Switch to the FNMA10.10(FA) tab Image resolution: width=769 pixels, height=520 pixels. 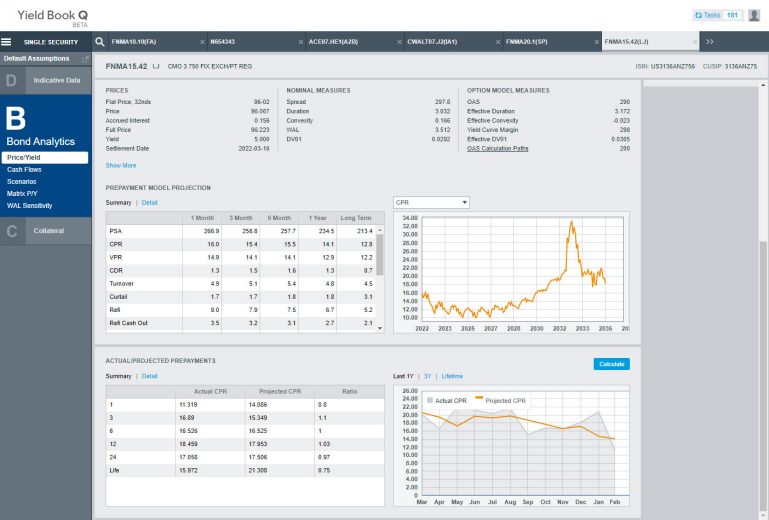click(x=133, y=42)
